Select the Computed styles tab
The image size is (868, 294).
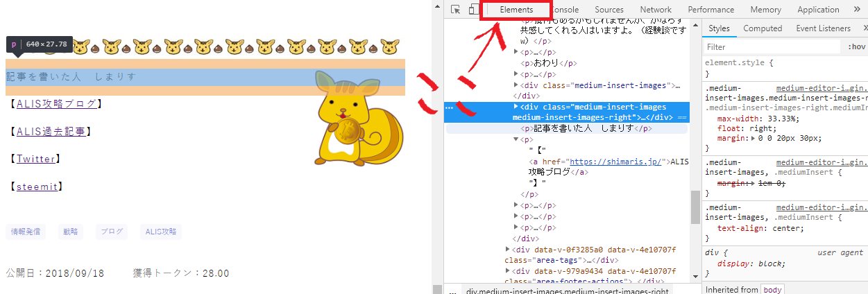pyautogui.click(x=763, y=28)
